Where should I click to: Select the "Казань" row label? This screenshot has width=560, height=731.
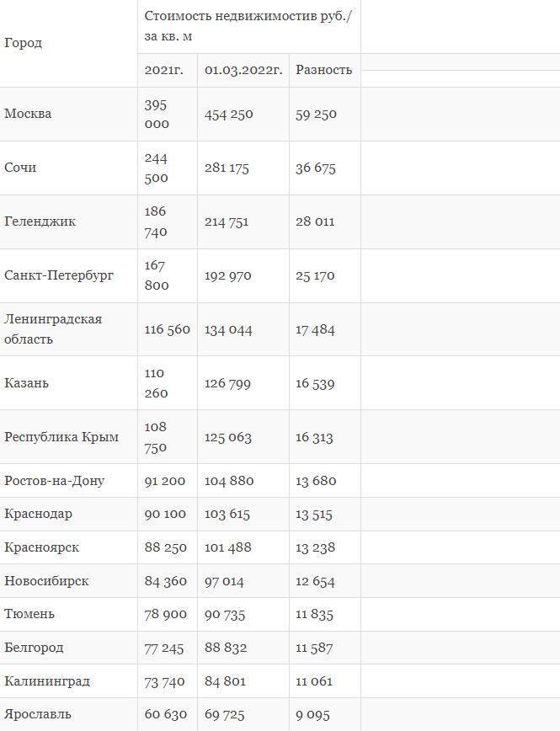27,383
